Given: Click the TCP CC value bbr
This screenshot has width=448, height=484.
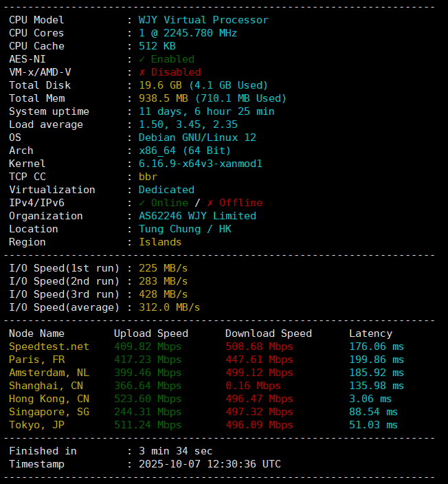Looking at the screenshot, I should pyautogui.click(x=148, y=177).
